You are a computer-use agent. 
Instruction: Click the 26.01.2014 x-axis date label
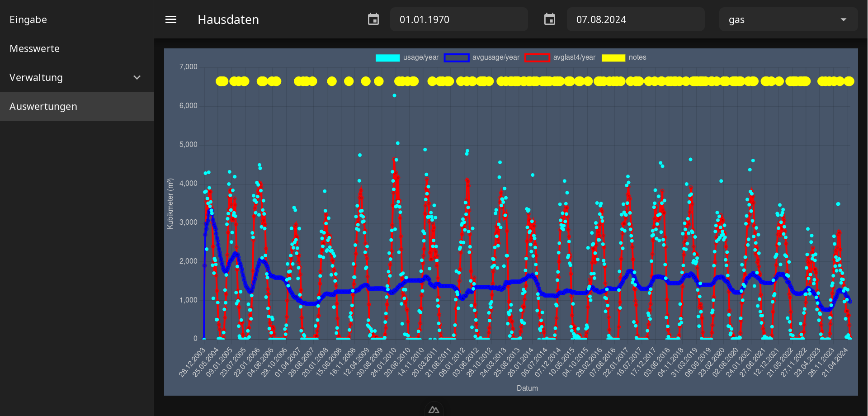tap(520, 362)
